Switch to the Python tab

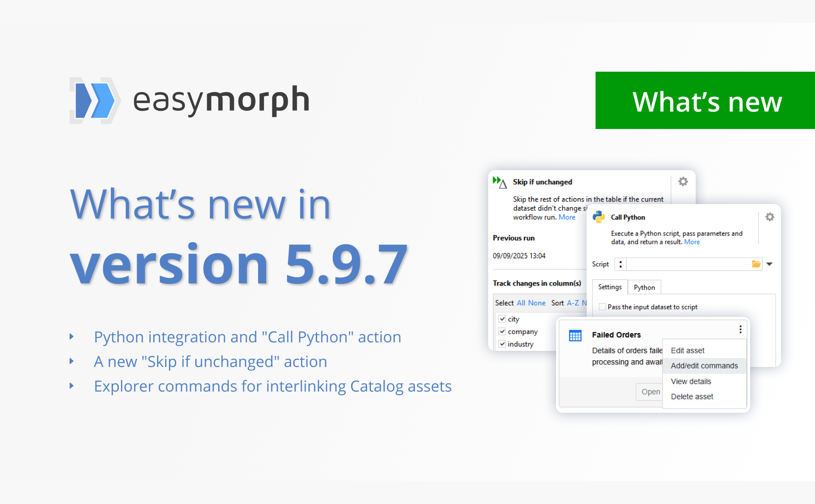(644, 287)
